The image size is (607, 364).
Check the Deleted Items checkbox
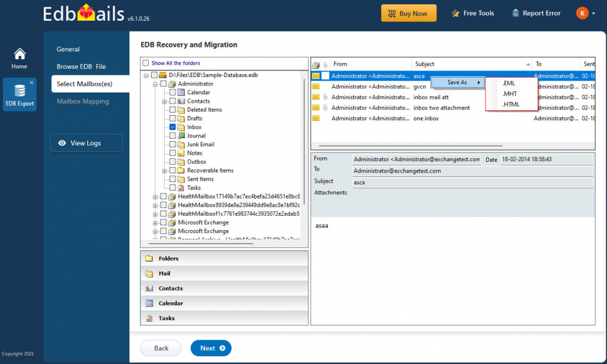[172, 110]
